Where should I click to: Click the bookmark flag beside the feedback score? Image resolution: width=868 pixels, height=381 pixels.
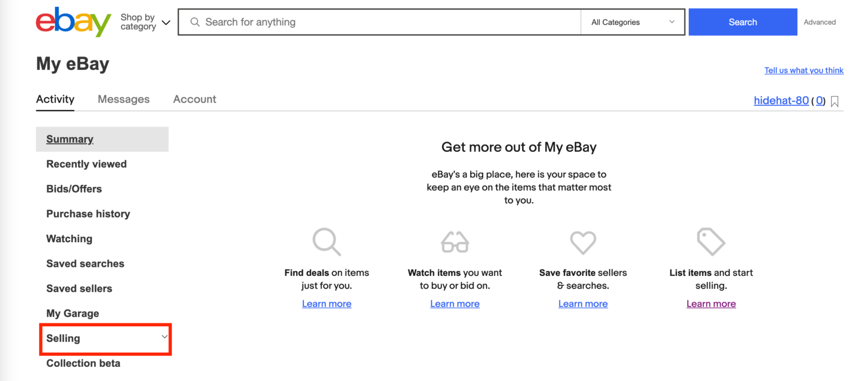click(835, 100)
